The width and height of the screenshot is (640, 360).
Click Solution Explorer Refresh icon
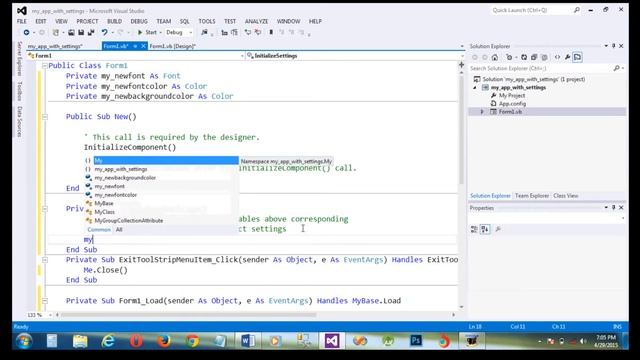pos(524,57)
